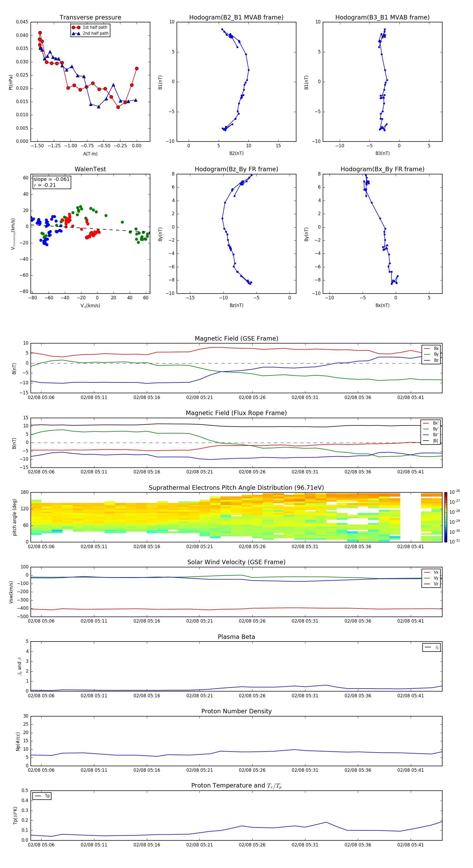
Task: Click 'pitch angle (deg)' axis label
Action: click(x=14, y=517)
